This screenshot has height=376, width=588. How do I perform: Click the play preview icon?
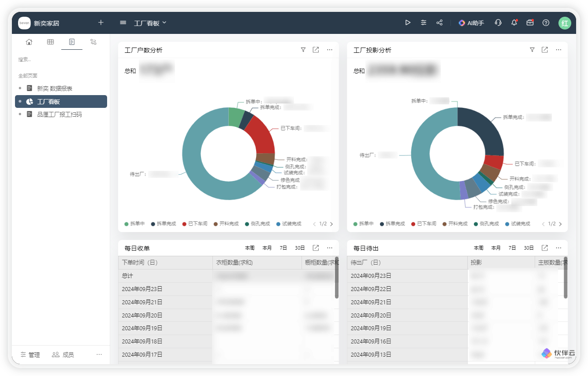[408, 22]
